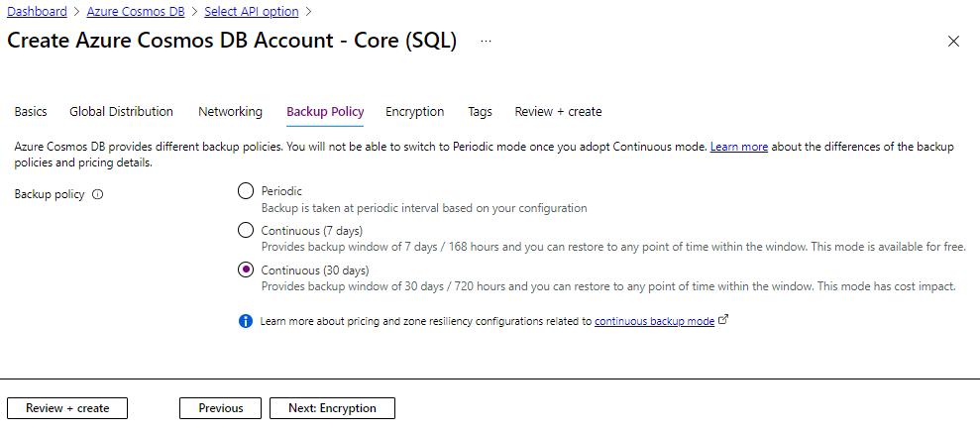
Task: Open the Encryption tab
Action: [x=414, y=112]
